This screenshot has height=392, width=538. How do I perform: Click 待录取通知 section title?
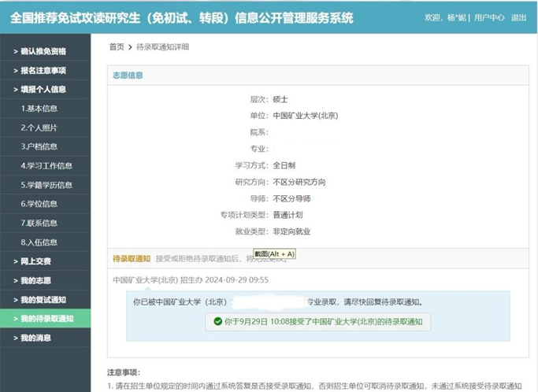point(132,259)
